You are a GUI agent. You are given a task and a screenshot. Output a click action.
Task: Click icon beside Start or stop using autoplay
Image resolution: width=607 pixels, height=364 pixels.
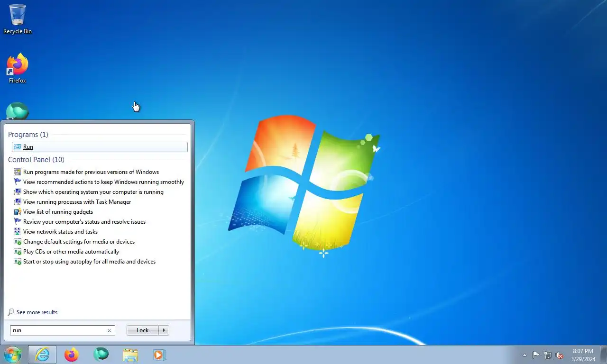(18, 262)
